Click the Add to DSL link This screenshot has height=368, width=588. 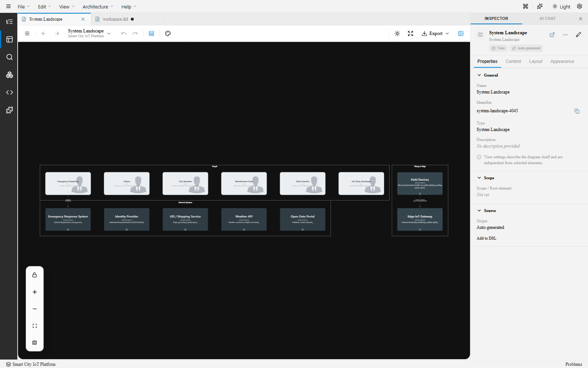486,238
